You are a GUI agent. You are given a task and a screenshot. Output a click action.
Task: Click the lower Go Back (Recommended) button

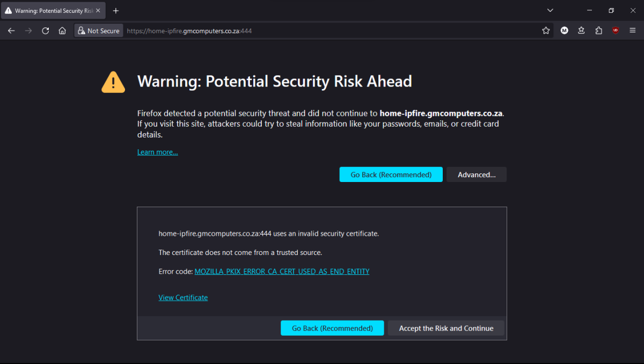(332, 328)
